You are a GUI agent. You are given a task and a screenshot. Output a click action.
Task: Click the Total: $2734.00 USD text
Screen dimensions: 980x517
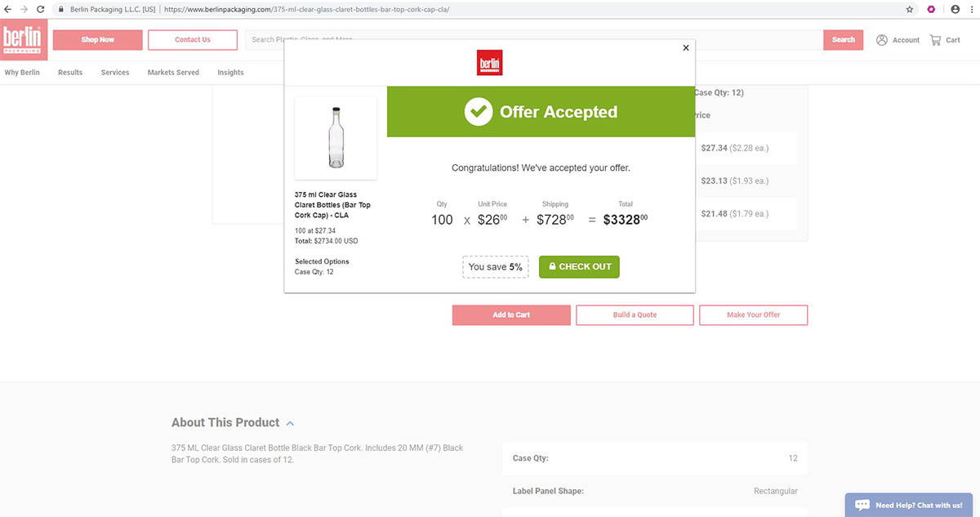[x=326, y=241]
